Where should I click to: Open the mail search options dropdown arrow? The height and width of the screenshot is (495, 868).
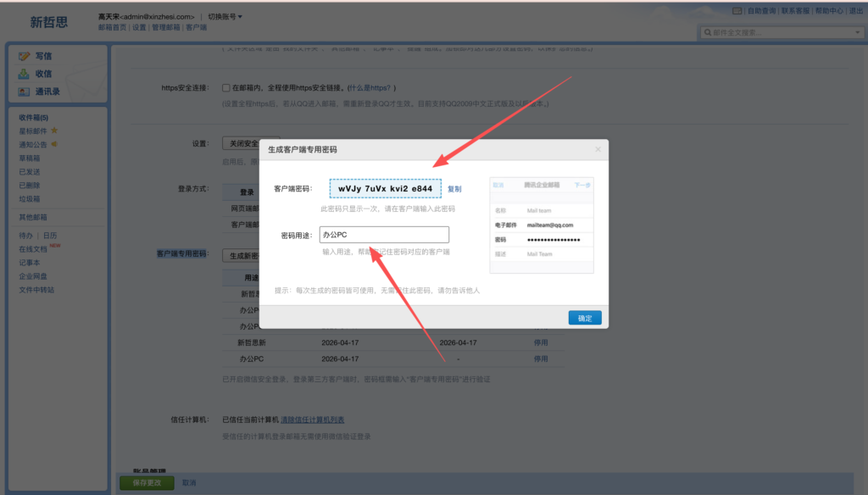(856, 32)
